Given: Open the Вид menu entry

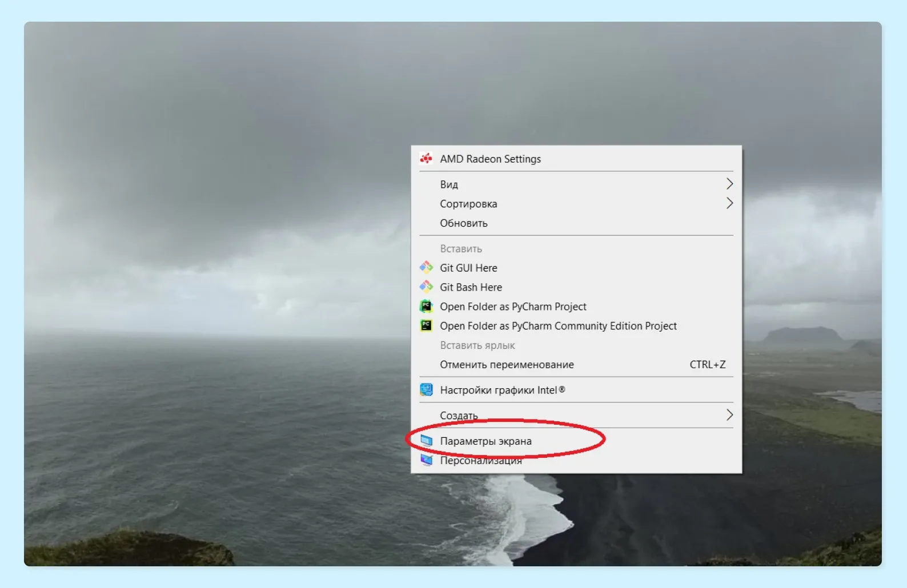Looking at the screenshot, I should [576, 184].
